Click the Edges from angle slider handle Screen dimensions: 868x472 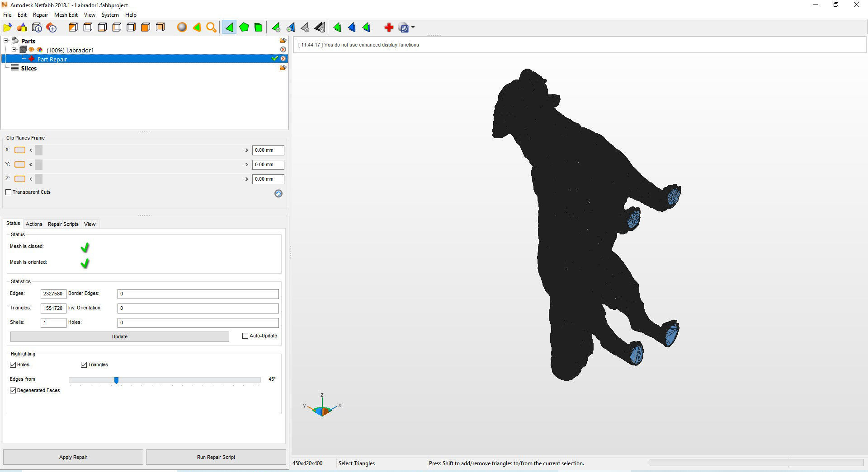pyautogui.click(x=116, y=380)
